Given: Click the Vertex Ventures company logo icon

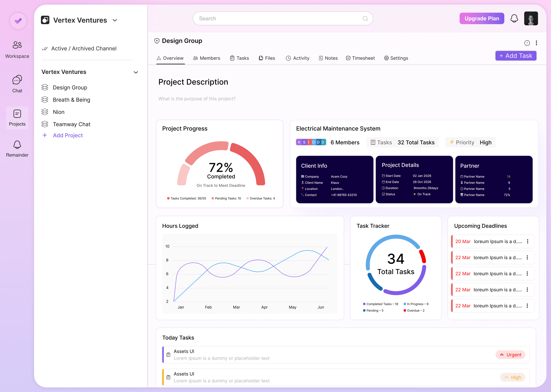Looking at the screenshot, I should click(x=45, y=20).
